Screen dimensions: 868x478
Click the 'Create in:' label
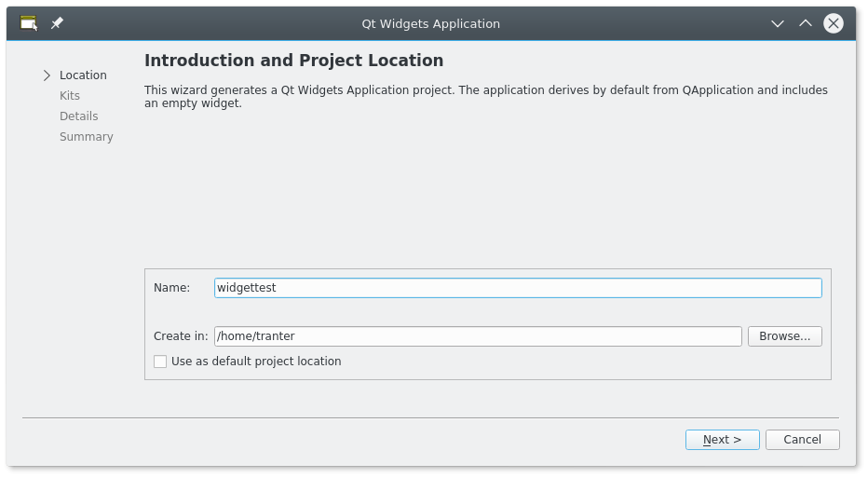181,336
